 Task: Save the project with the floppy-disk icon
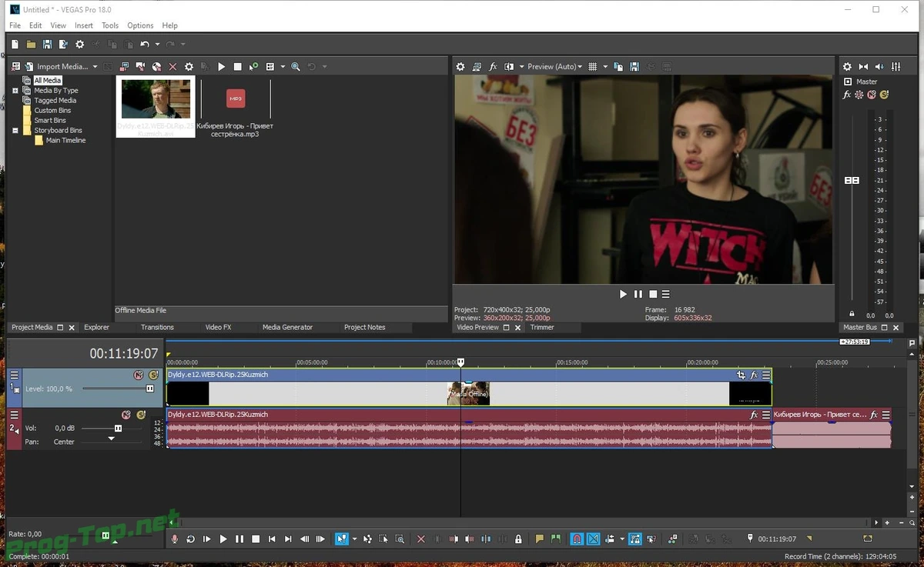(47, 45)
